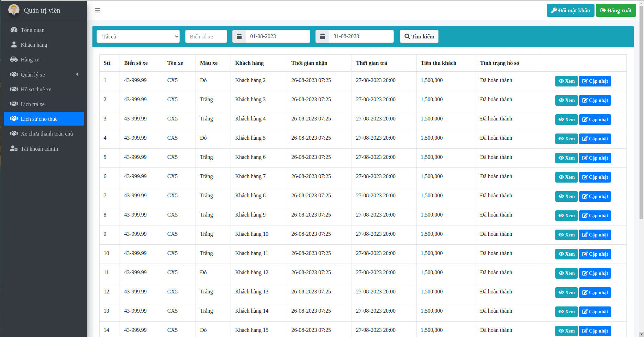Screen dimensions: 644x337
Task: Click the calendar icon beside end date
Action: coord(322,36)
